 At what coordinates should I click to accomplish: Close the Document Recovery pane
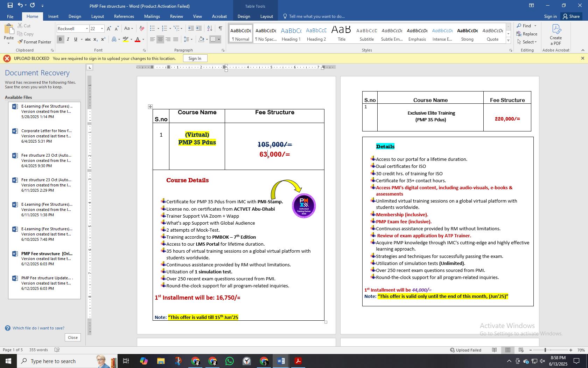[x=73, y=338]
